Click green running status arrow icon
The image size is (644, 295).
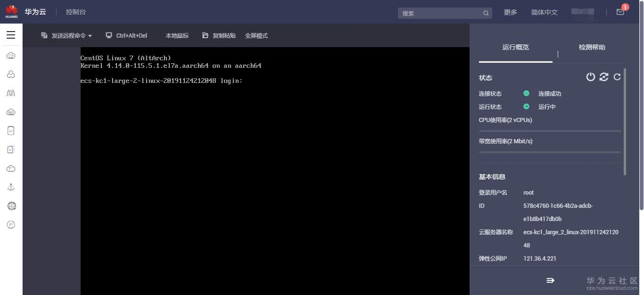pos(526,107)
